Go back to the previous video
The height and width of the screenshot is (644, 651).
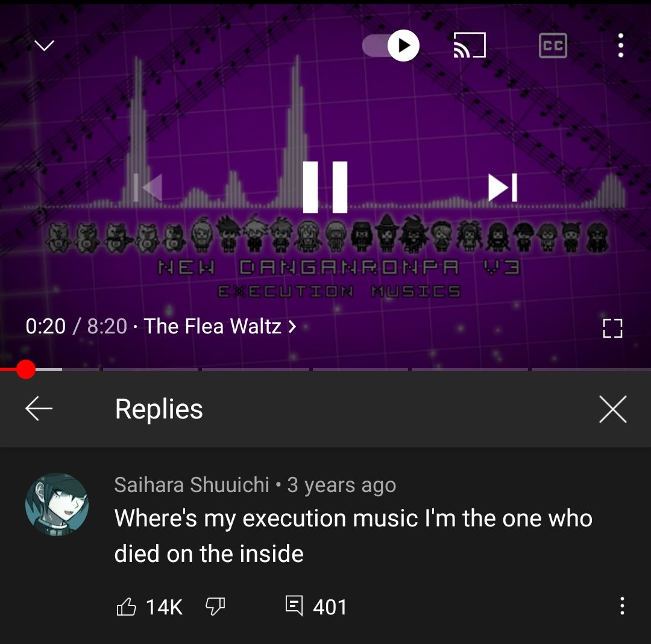[148, 188]
